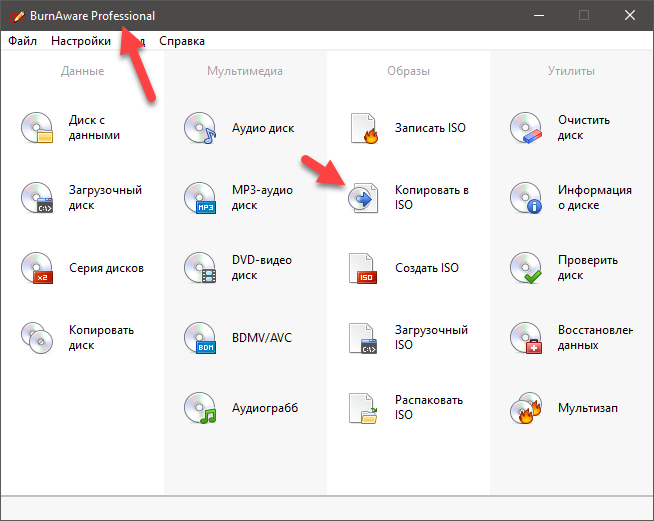Open the Распаковать ISO icon

click(363, 408)
